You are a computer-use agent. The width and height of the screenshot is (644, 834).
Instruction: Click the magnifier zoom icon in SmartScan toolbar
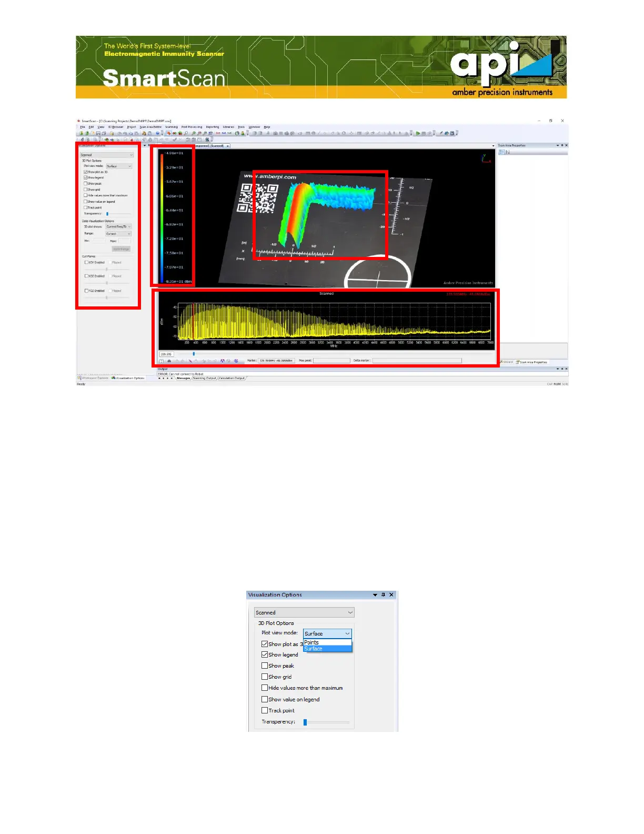(x=186, y=133)
